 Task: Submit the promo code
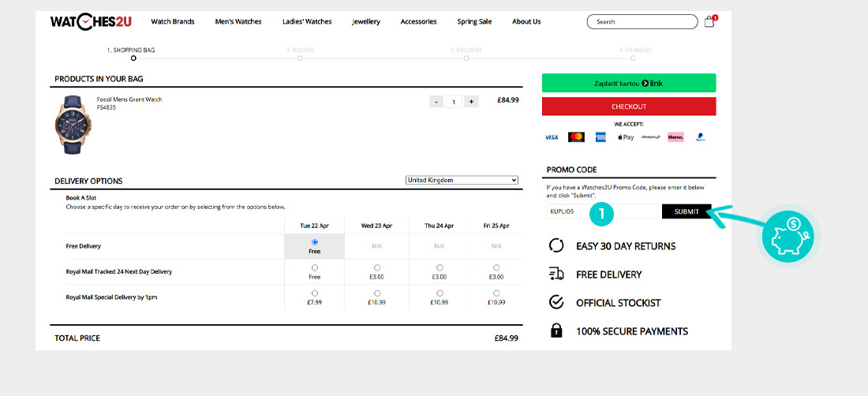687,211
